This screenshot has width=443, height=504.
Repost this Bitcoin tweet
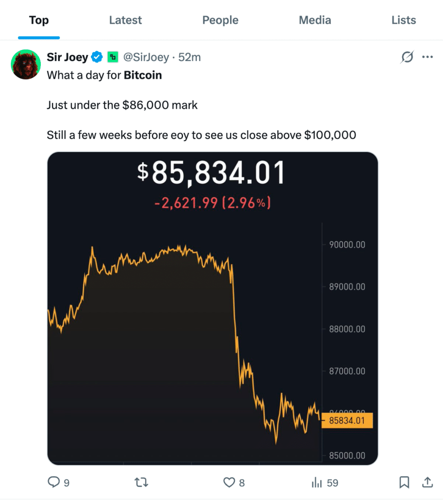[x=141, y=483]
